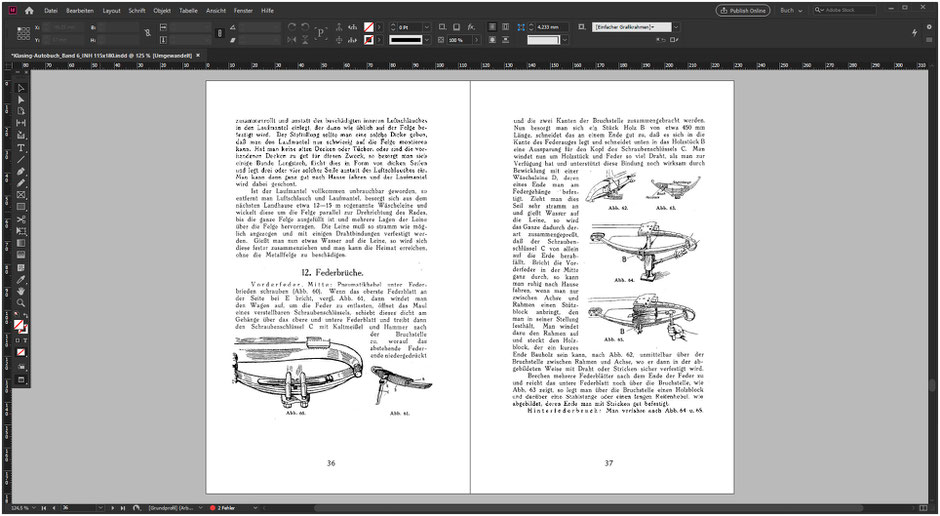Viewport: 940px width, 516px height.
Task: Flip vertical icon in control bar
Action: tap(305, 40)
